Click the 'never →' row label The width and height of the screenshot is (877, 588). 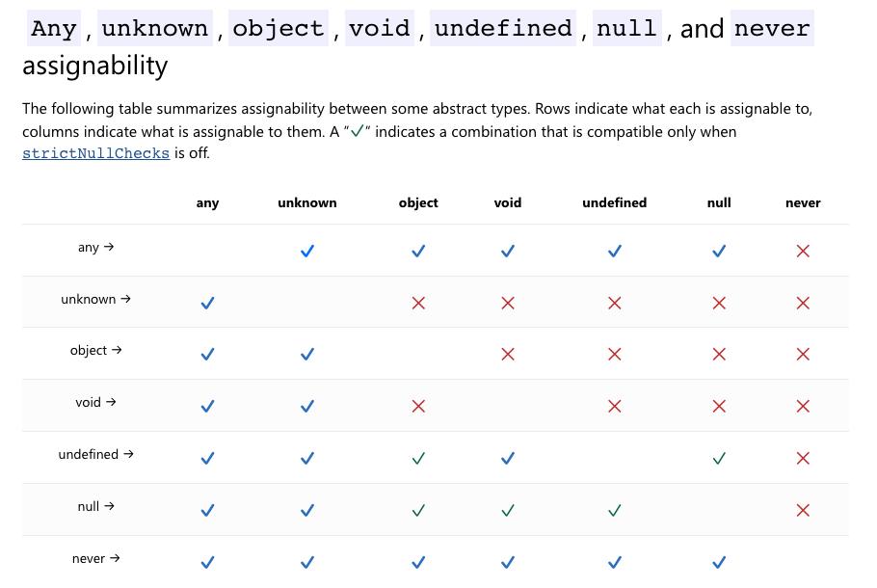click(95, 558)
